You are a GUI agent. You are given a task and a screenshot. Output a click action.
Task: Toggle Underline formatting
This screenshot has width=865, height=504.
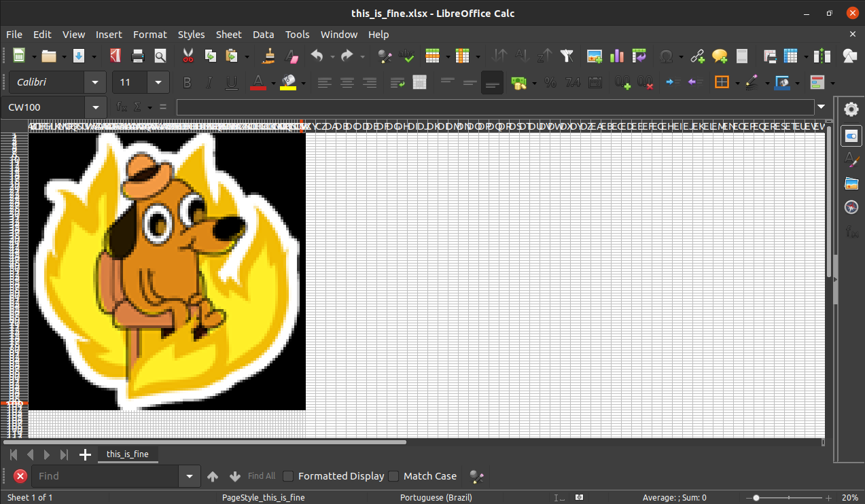pyautogui.click(x=231, y=82)
